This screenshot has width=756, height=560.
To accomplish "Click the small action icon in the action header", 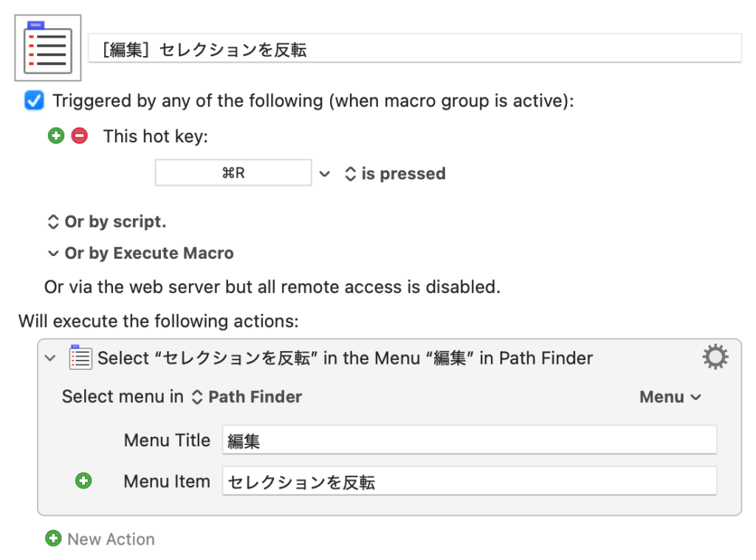I will tap(80, 358).
